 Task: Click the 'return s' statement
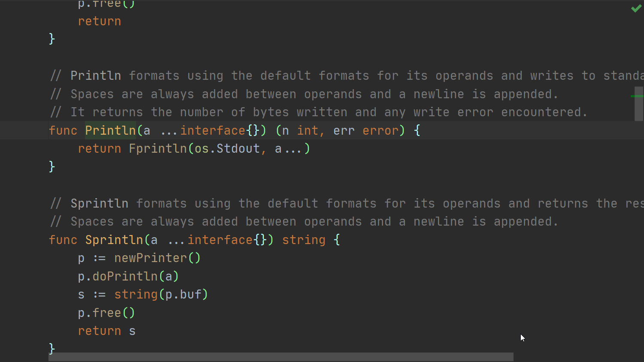tap(106, 331)
